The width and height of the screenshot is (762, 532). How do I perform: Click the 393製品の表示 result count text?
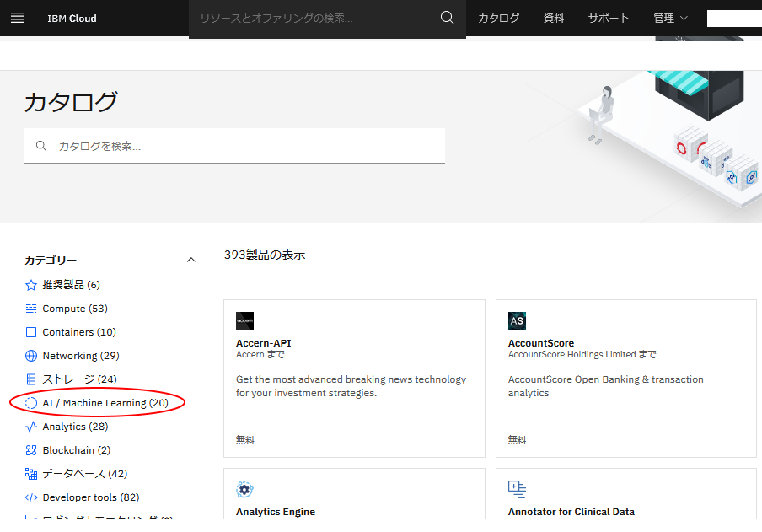[x=265, y=255]
